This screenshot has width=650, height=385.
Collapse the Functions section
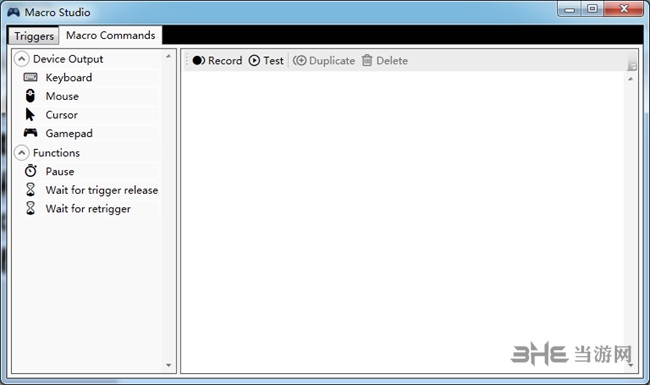[x=22, y=153]
